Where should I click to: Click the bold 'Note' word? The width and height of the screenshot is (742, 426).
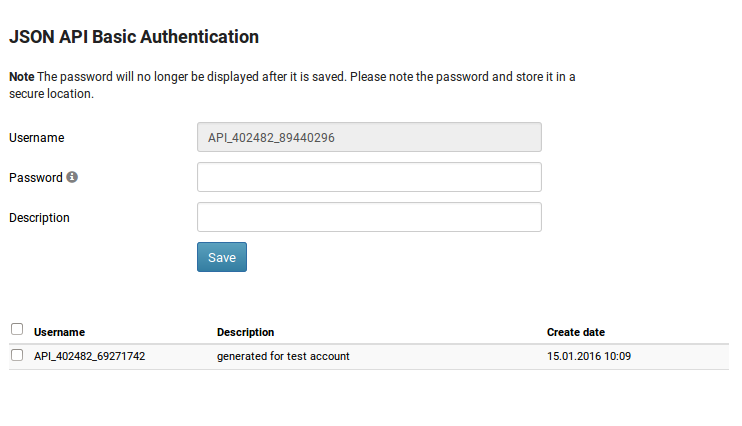click(21, 77)
